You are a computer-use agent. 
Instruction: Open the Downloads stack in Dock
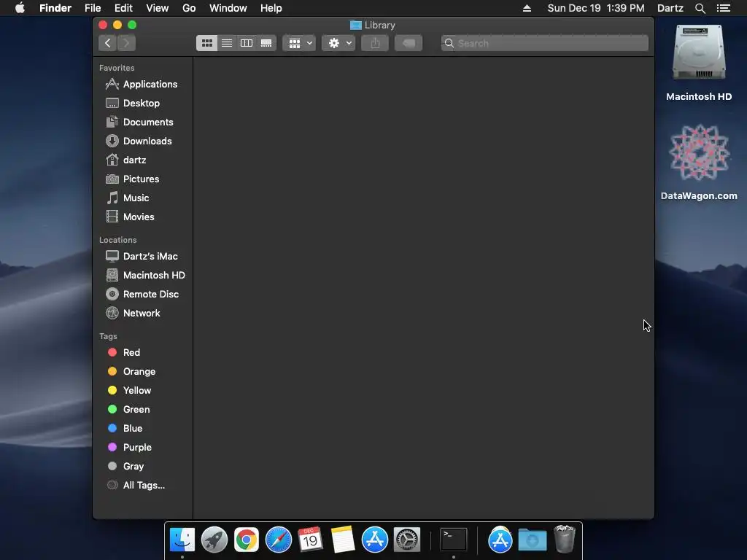point(532,540)
